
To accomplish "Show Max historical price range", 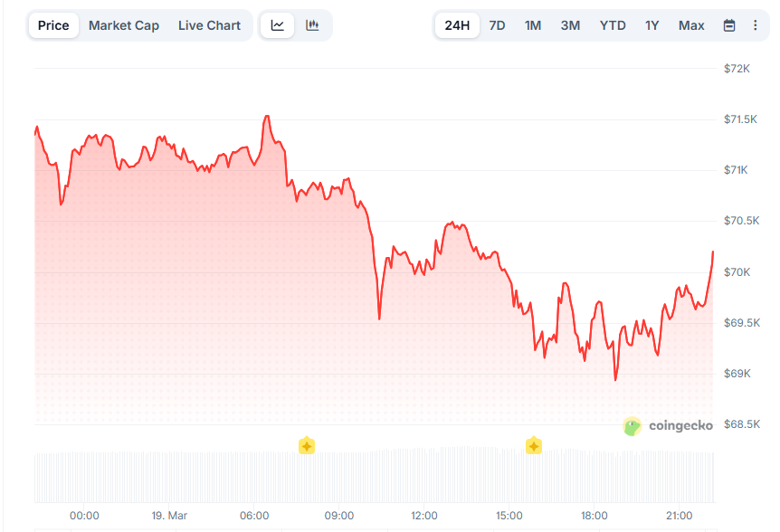I will 691,25.
